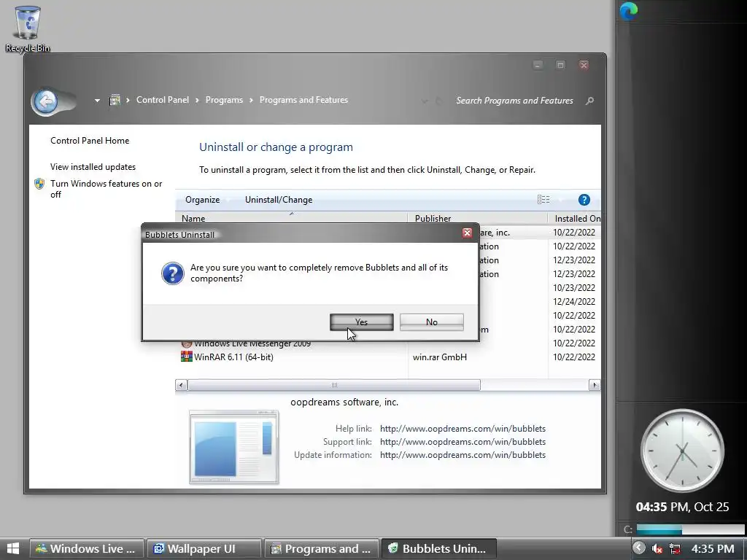Click Uninstall/Change in the toolbar

pyautogui.click(x=279, y=200)
